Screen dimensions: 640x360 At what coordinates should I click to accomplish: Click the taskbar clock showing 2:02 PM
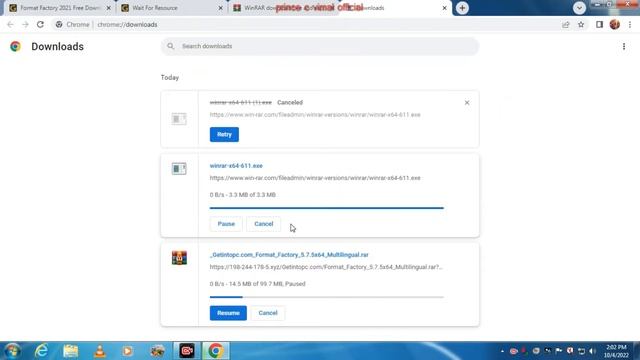point(616,351)
